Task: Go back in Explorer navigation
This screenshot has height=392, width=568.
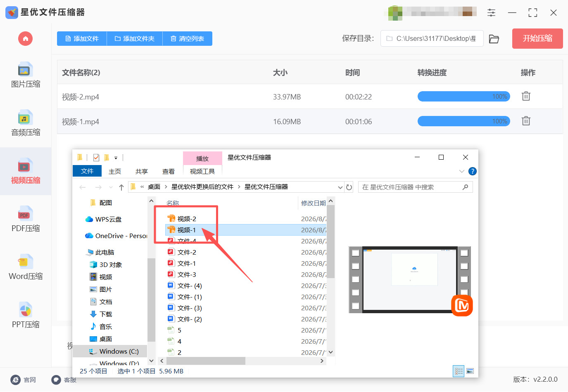Action: point(83,187)
